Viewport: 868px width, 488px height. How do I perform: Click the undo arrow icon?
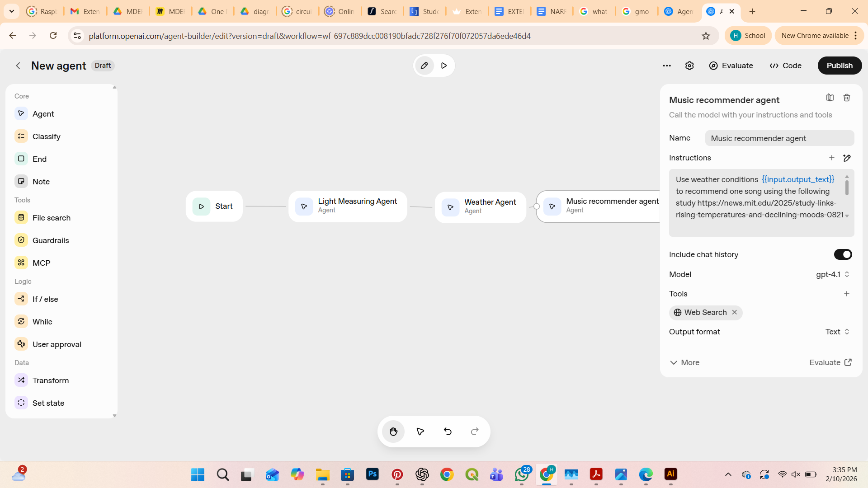coord(448,432)
